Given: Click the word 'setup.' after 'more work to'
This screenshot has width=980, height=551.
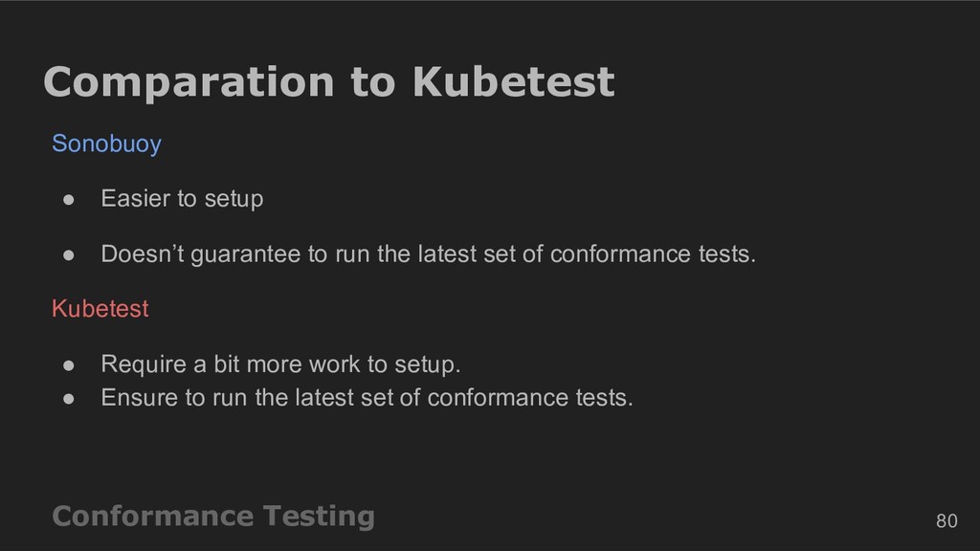Looking at the screenshot, I should pos(428,365).
